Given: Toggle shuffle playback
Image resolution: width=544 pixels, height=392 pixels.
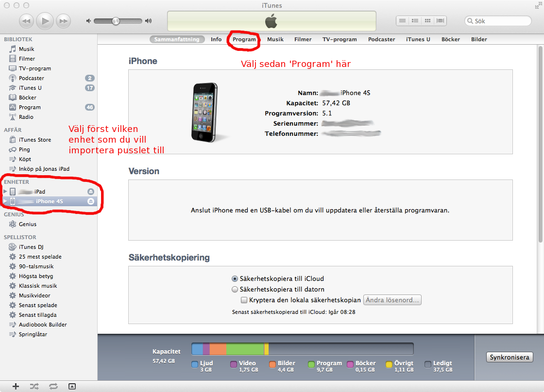Looking at the screenshot, I should [x=34, y=387].
